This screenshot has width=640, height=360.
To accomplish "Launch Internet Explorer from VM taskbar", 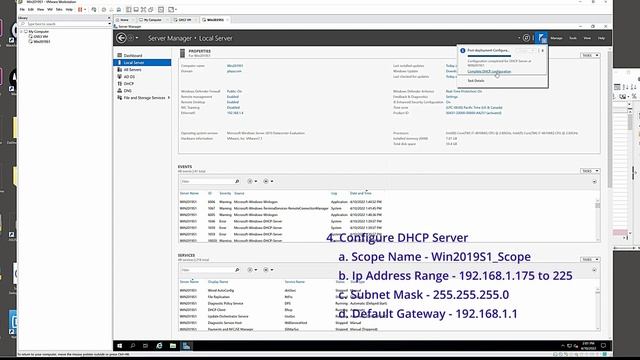I will 159,346.
